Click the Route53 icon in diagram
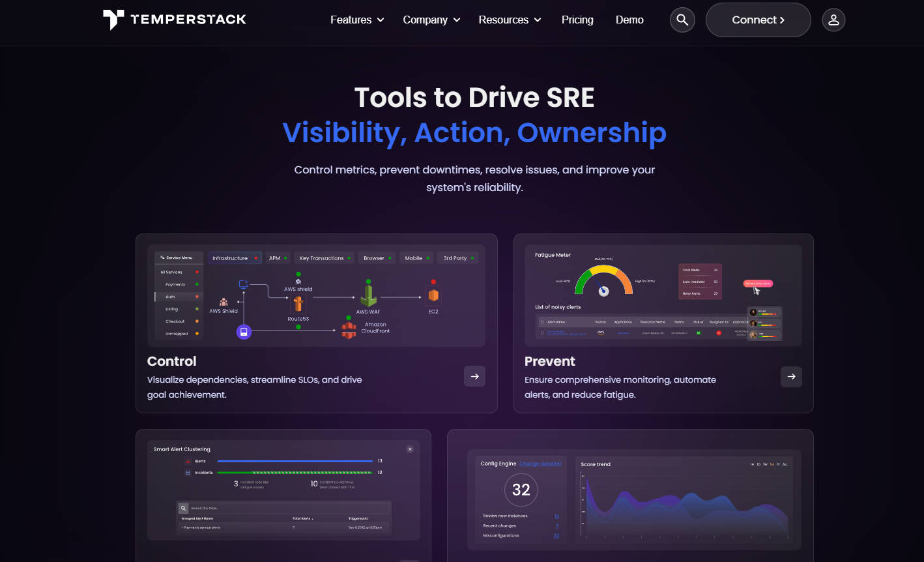 point(298,304)
